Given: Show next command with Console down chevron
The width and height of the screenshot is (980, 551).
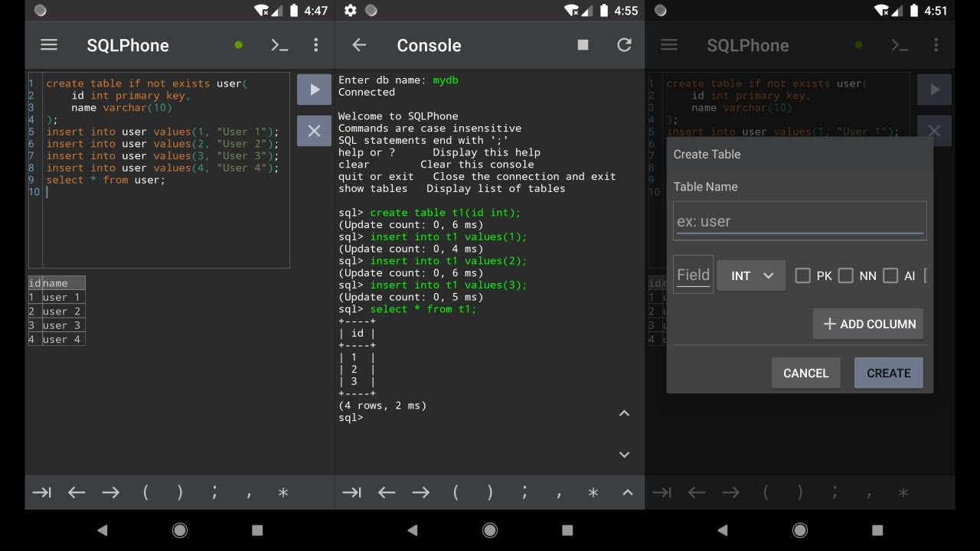Looking at the screenshot, I should click(624, 455).
